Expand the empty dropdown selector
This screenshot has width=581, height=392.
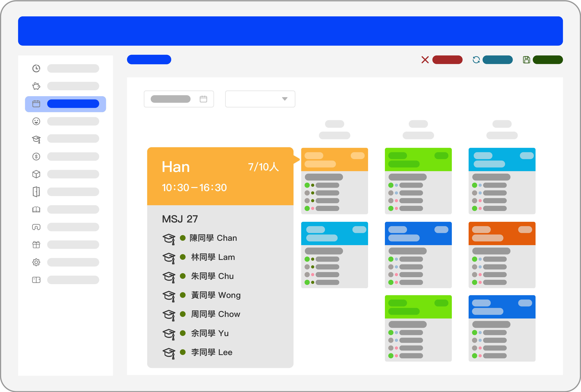pyautogui.click(x=260, y=99)
